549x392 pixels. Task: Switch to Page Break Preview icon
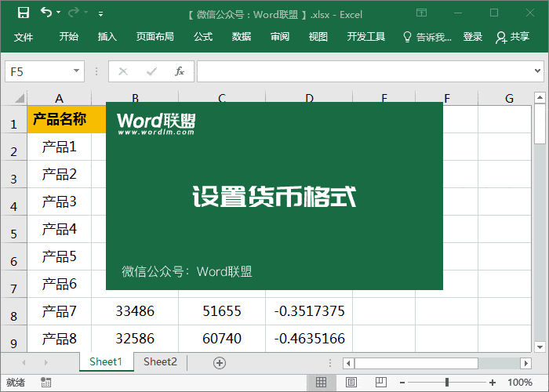point(381,383)
